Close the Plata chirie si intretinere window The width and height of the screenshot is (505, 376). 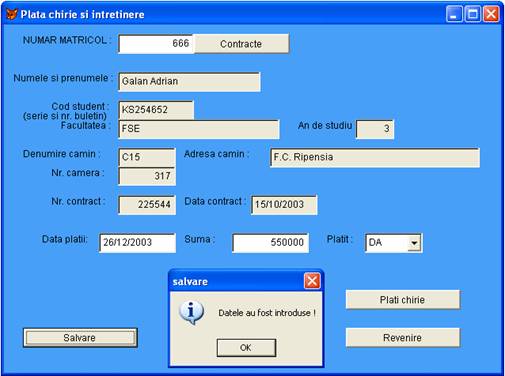coord(491,14)
